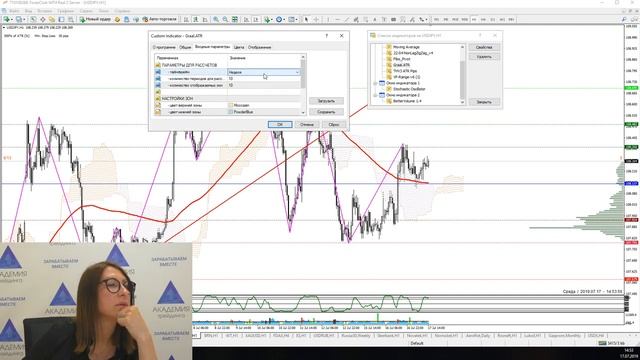Open the Strategy Tester icon
640x360 pixels.
pos(71,19)
